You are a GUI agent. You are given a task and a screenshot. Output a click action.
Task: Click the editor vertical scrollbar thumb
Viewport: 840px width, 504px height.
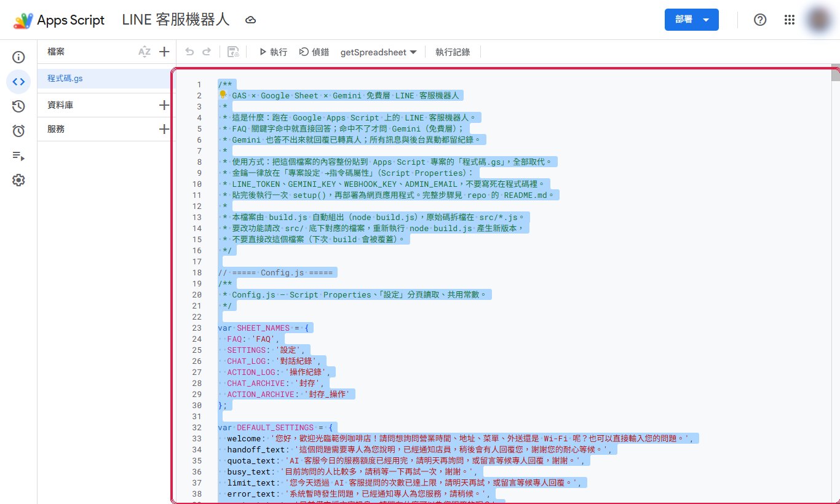pyautogui.click(x=835, y=72)
